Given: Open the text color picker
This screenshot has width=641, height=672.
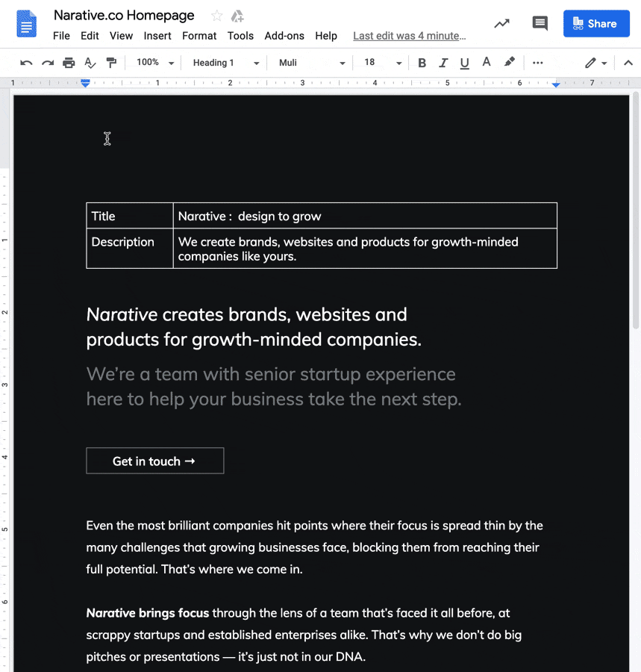Looking at the screenshot, I should coord(486,63).
